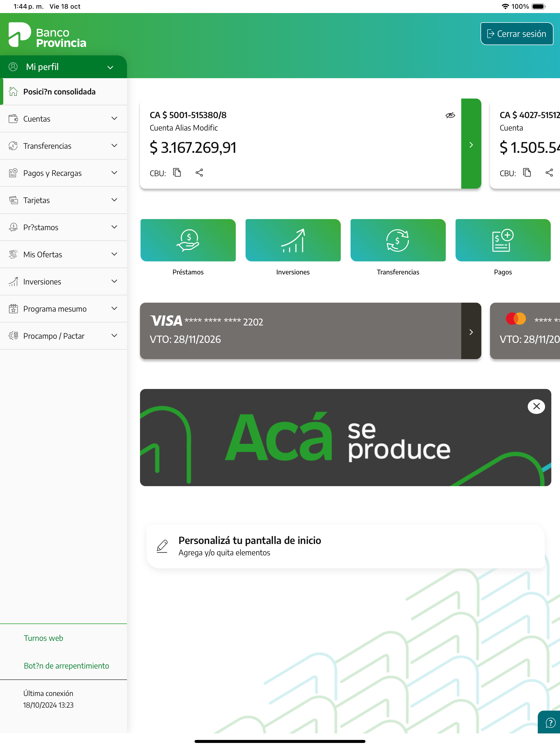
Task: Open the Transferencias shortcut tile
Action: coord(398,240)
